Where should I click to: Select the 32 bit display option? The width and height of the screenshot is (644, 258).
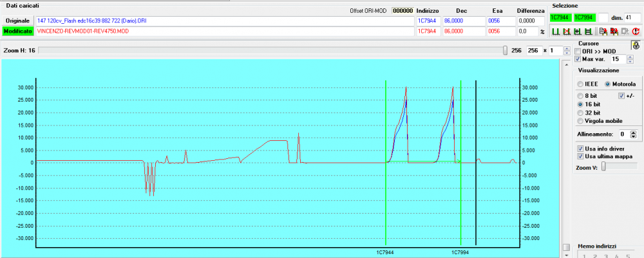pyautogui.click(x=581, y=112)
